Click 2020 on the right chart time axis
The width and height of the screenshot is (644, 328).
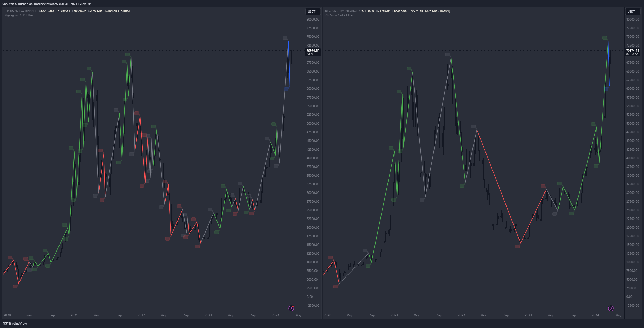point(327,315)
